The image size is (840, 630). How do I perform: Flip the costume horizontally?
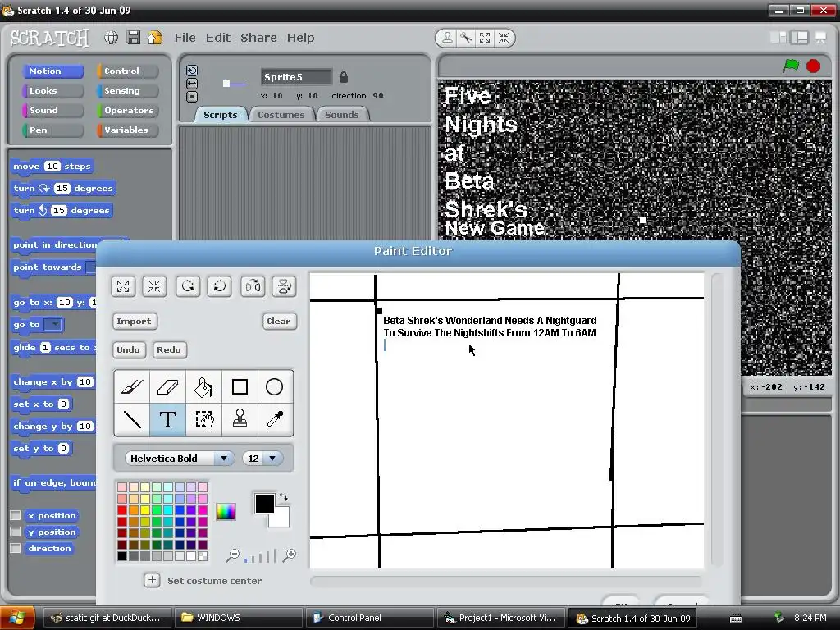pyautogui.click(x=253, y=286)
